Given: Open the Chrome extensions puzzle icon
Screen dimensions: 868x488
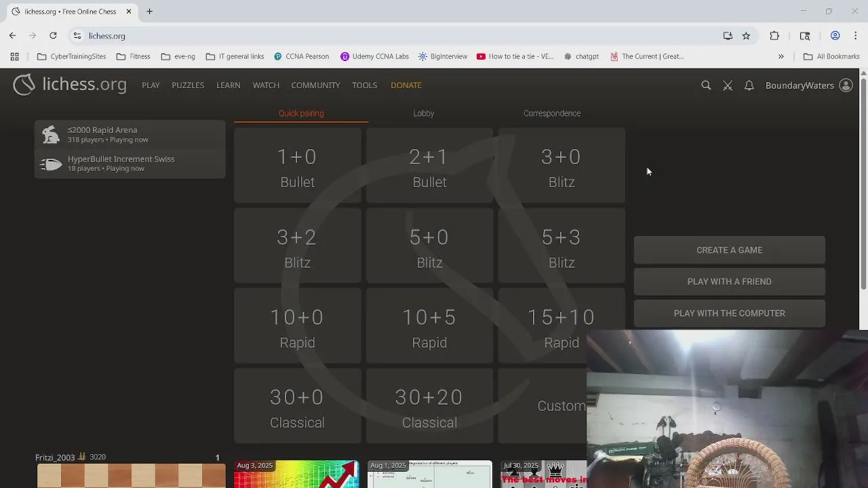Looking at the screenshot, I should pos(774,36).
